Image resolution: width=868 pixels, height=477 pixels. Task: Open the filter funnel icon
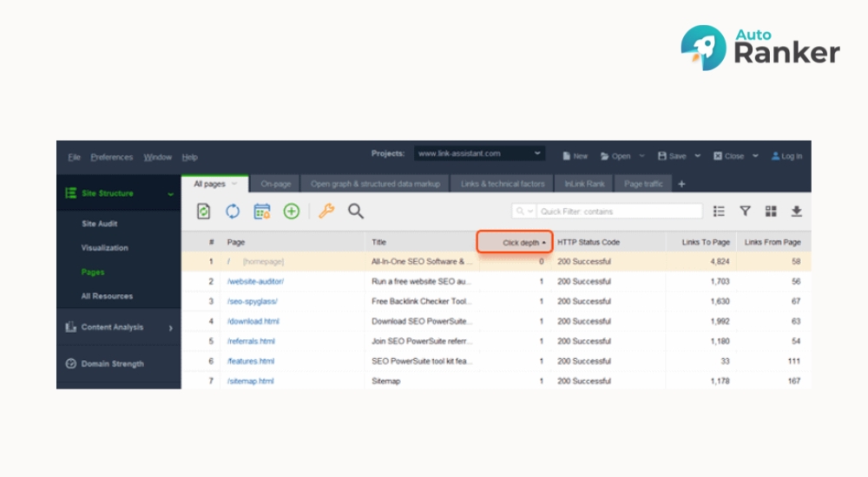tap(745, 211)
